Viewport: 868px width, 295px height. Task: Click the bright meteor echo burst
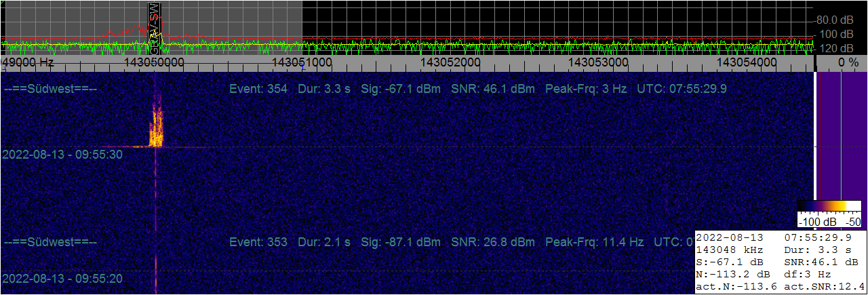point(156,127)
